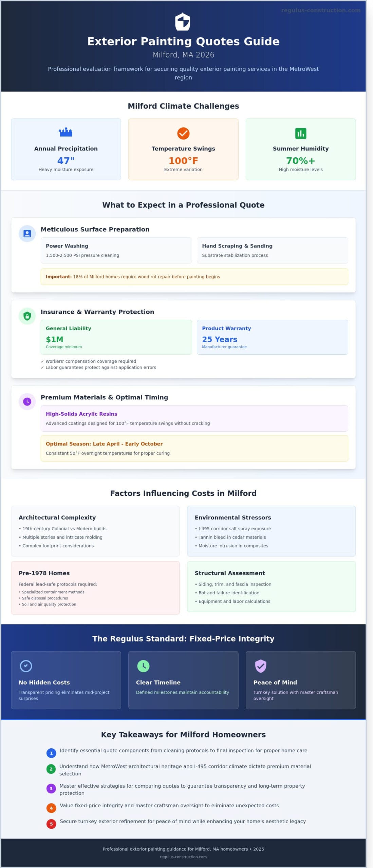Click the Optimal Season yellow banner
The image size is (373, 868).
pyautogui.click(x=194, y=448)
